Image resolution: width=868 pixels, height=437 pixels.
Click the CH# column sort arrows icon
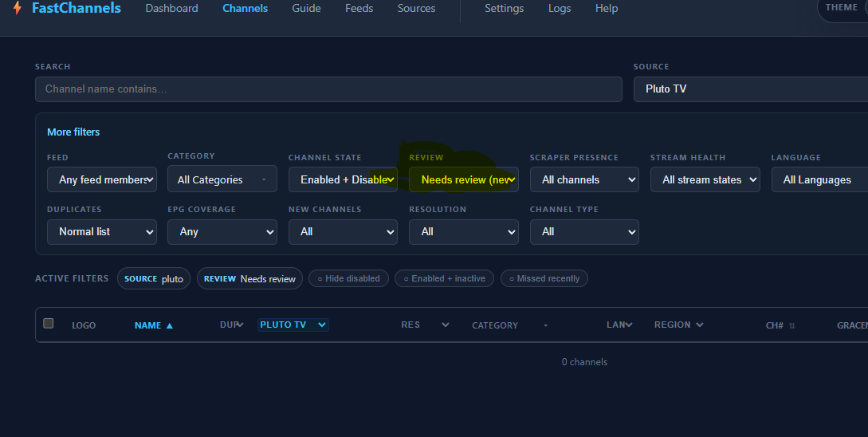(792, 325)
